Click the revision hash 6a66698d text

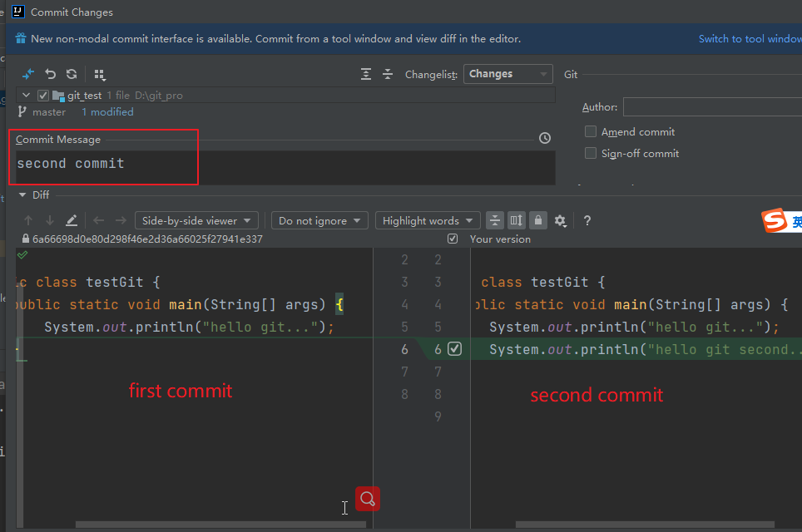point(147,239)
